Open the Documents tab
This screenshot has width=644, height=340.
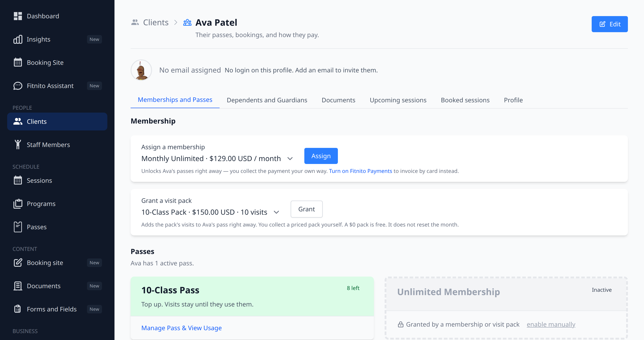338,100
